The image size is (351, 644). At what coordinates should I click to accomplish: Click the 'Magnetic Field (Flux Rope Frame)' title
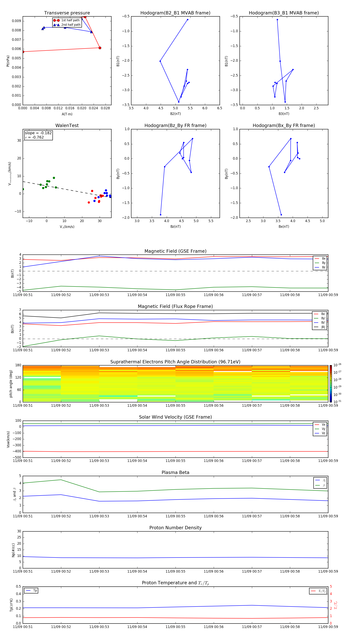[175, 307]
